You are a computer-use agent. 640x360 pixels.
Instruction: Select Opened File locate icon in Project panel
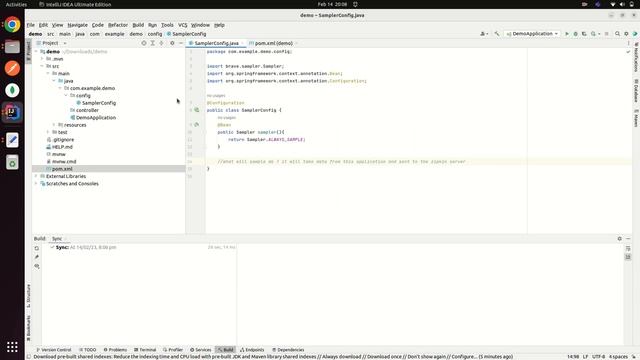pos(144,43)
